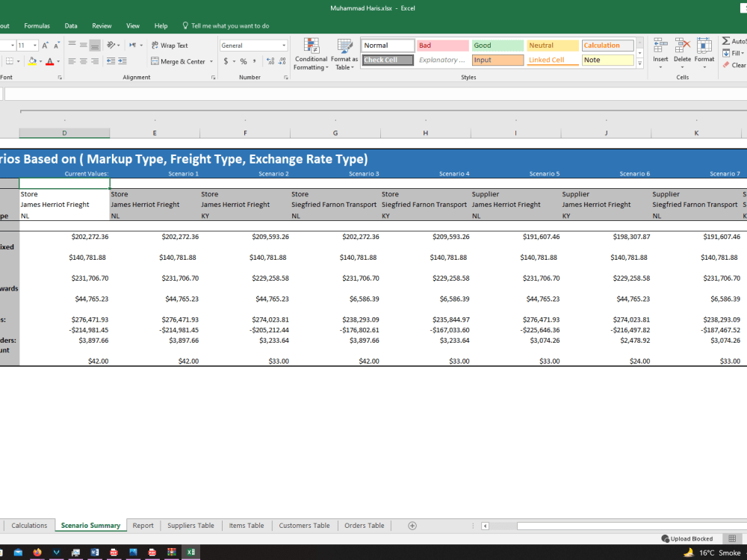This screenshot has height=560, width=747.
Task: Click the Word taskbar icon
Action: click(94, 553)
